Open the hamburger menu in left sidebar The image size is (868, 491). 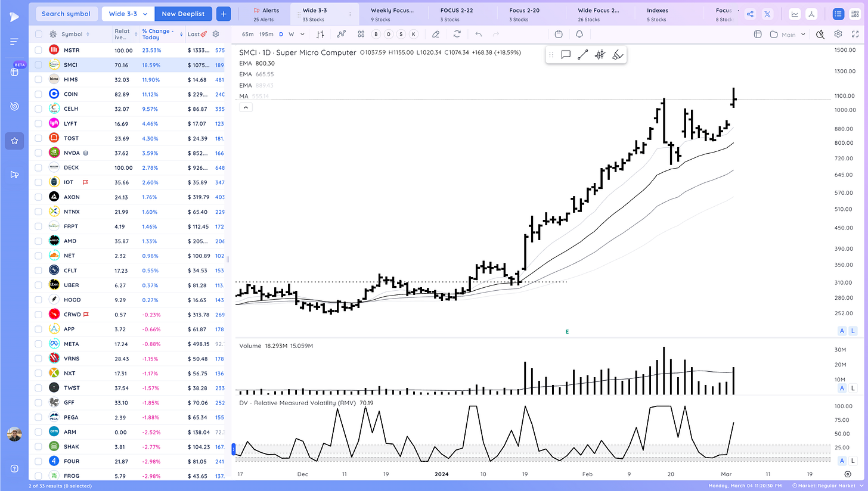click(x=14, y=41)
